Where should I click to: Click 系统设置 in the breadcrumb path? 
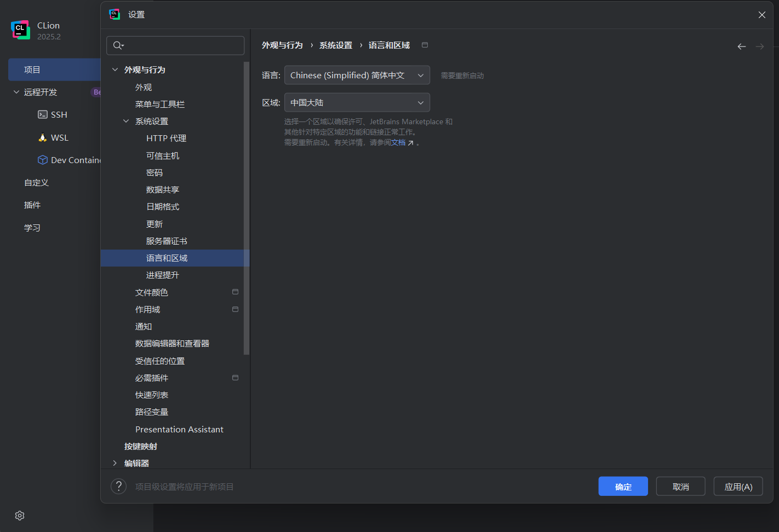(x=336, y=45)
